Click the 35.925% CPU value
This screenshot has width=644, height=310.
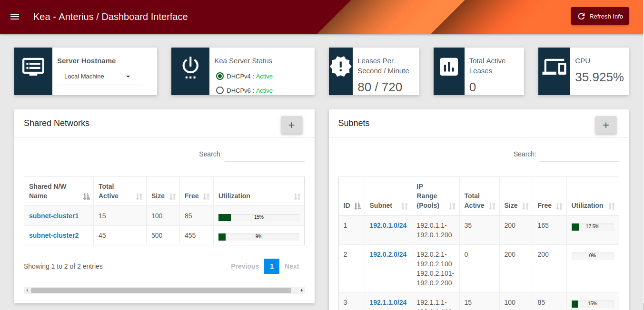point(599,77)
